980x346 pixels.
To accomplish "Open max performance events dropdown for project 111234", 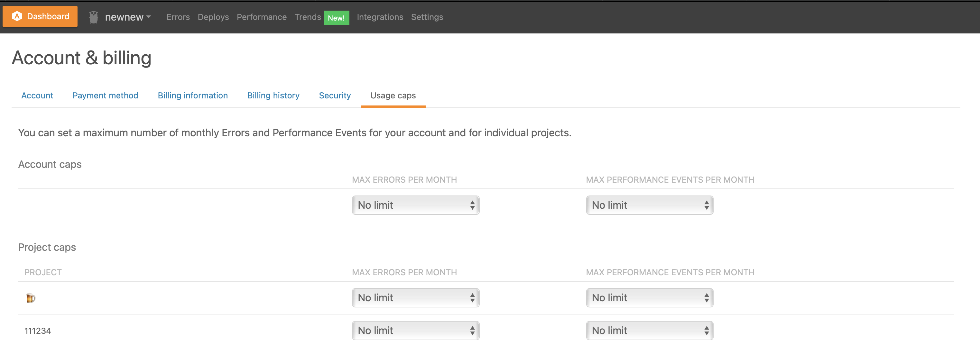I will (x=650, y=331).
